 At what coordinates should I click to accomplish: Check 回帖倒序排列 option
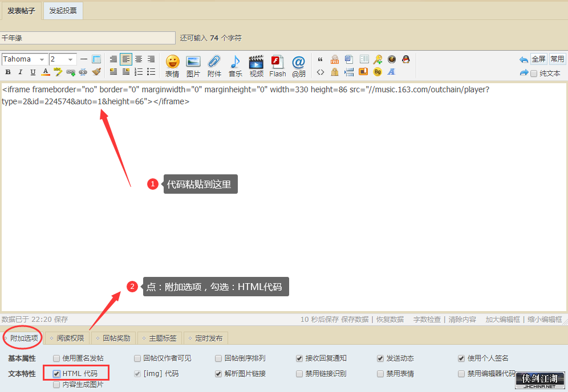pos(218,358)
